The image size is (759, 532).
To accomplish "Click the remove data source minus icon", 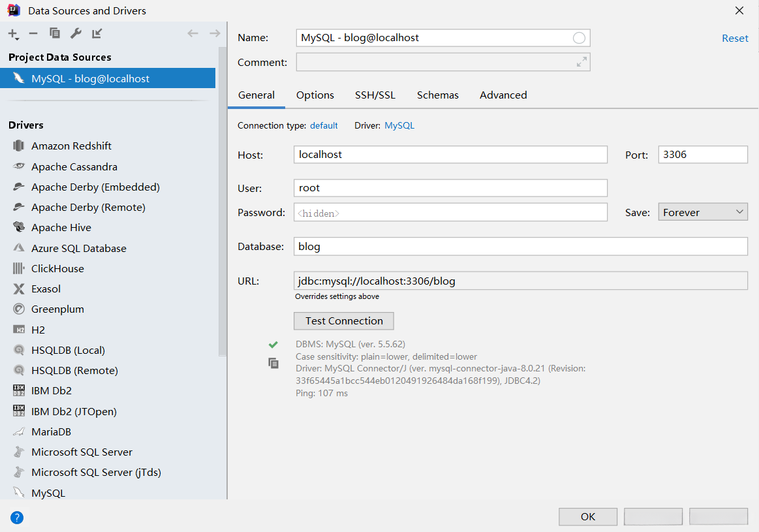I will [33, 33].
